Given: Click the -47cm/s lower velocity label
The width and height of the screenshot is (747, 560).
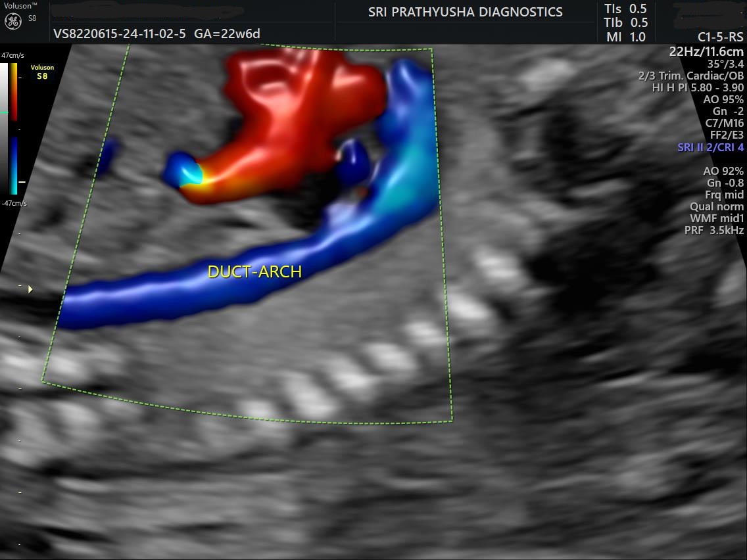Looking at the screenshot, I should coord(13,203).
